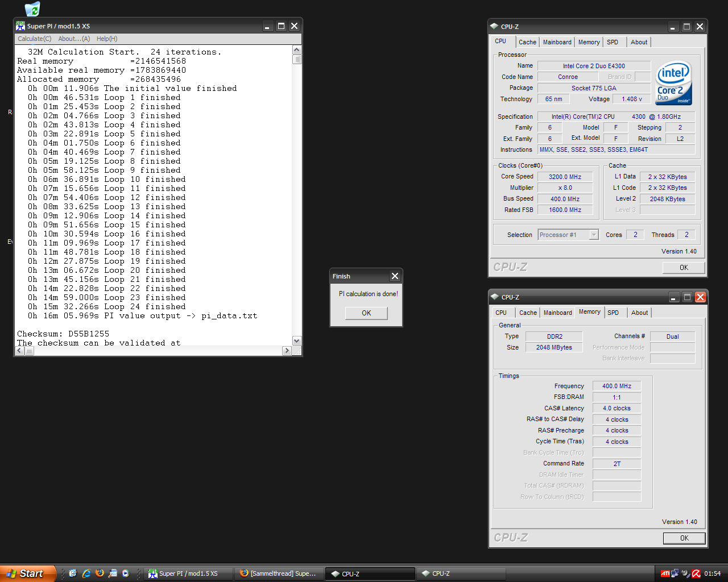Open the Help(H) menu in Super PI
This screenshot has height=582, width=728.
(x=107, y=39)
